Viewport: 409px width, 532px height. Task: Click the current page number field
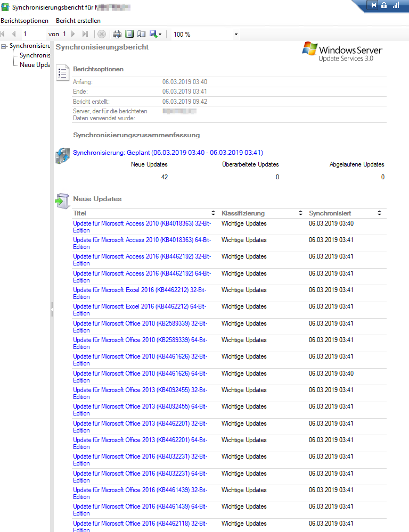(34, 34)
